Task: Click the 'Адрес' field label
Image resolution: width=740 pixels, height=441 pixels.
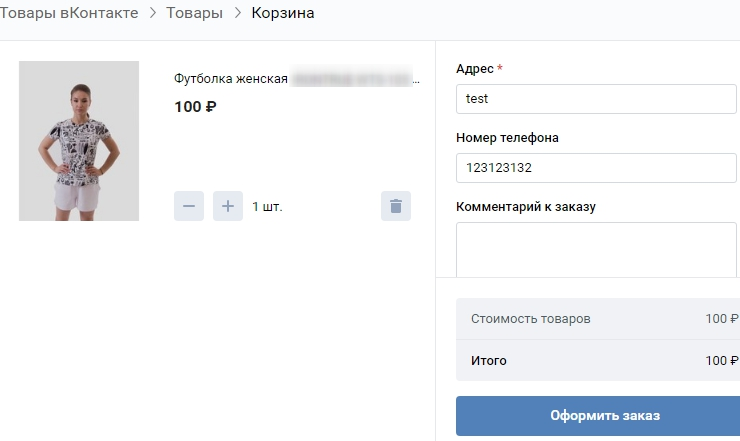Action: click(x=475, y=69)
